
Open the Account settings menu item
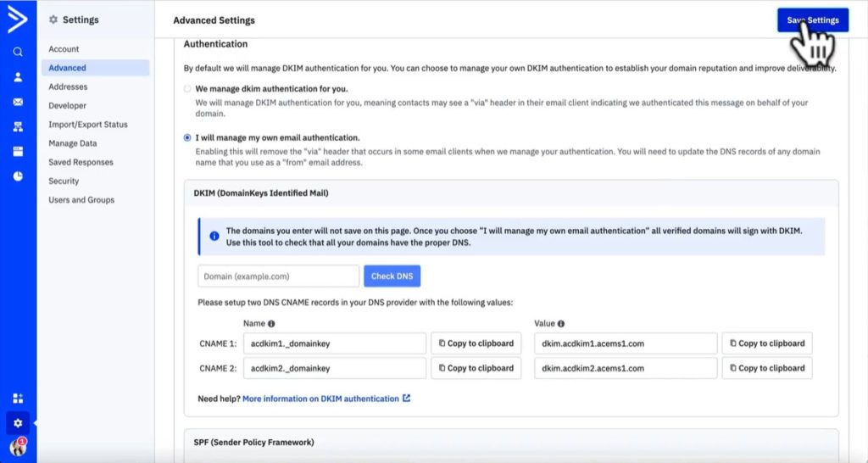pyautogui.click(x=64, y=49)
